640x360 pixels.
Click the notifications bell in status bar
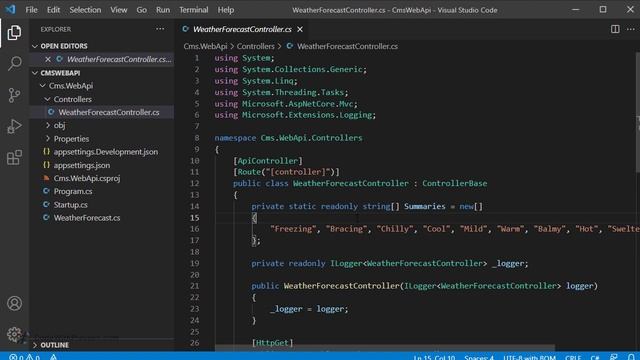(x=631, y=357)
